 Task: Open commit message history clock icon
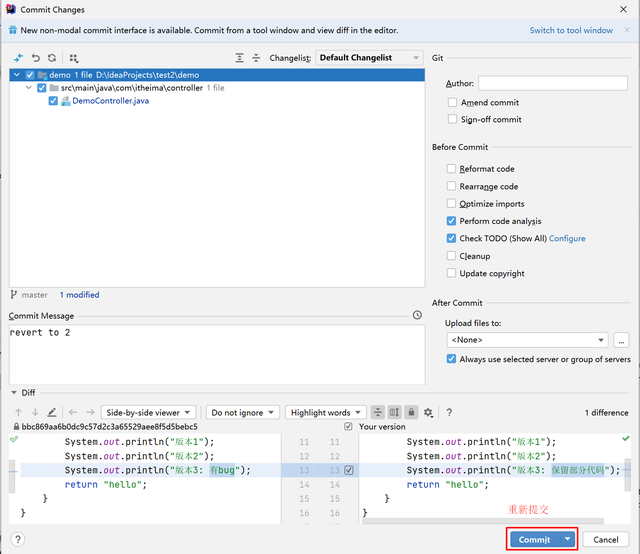pyautogui.click(x=417, y=316)
